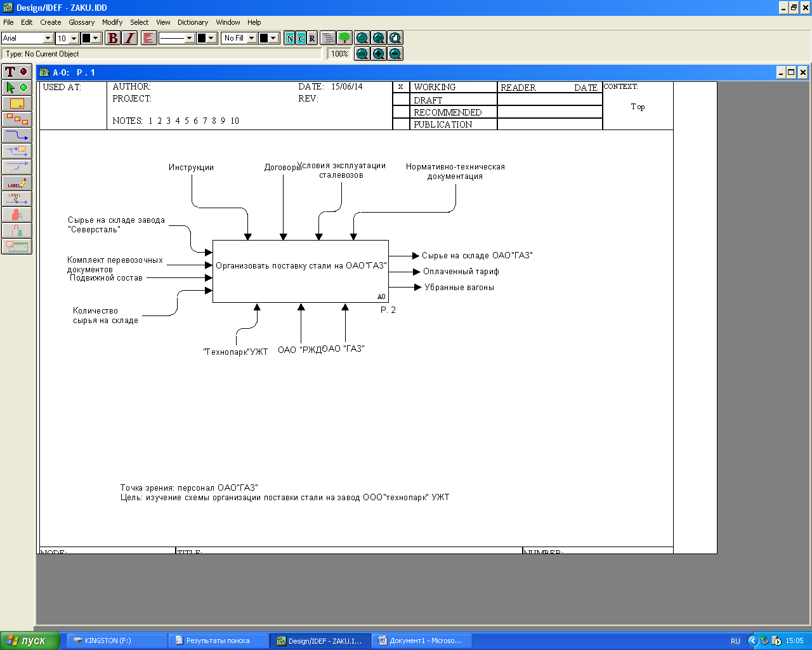This screenshot has height=650, width=812.
Task: Open the File menu
Action: click(8, 22)
